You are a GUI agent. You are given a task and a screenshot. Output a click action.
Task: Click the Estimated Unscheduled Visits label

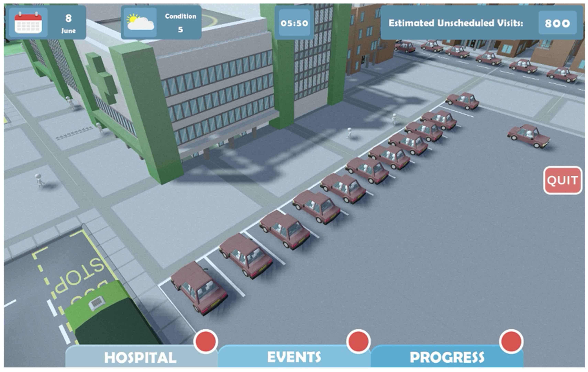(x=456, y=23)
